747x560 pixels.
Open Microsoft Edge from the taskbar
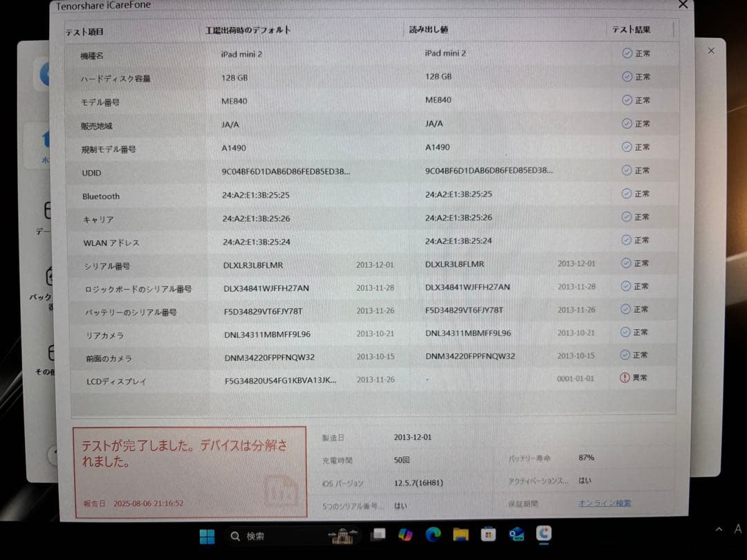click(x=434, y=534)
